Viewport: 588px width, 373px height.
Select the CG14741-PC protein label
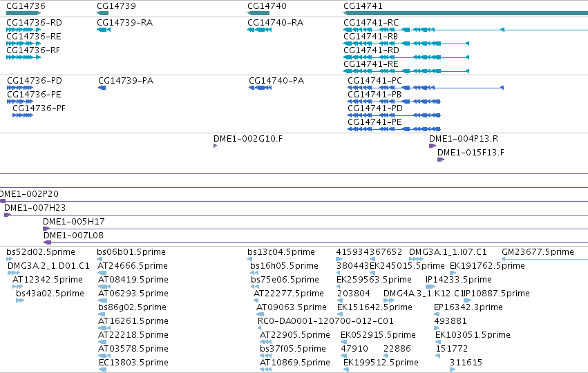[374, 81]
